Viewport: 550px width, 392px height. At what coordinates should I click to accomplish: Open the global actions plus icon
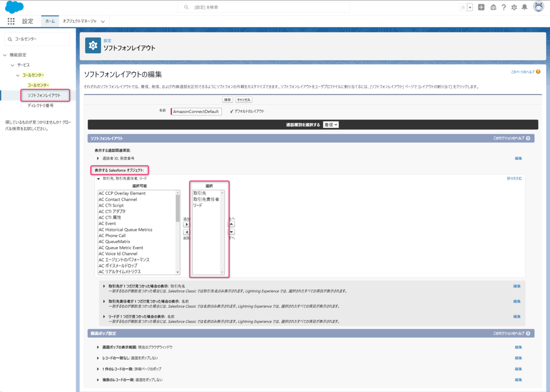click(481, 7)
